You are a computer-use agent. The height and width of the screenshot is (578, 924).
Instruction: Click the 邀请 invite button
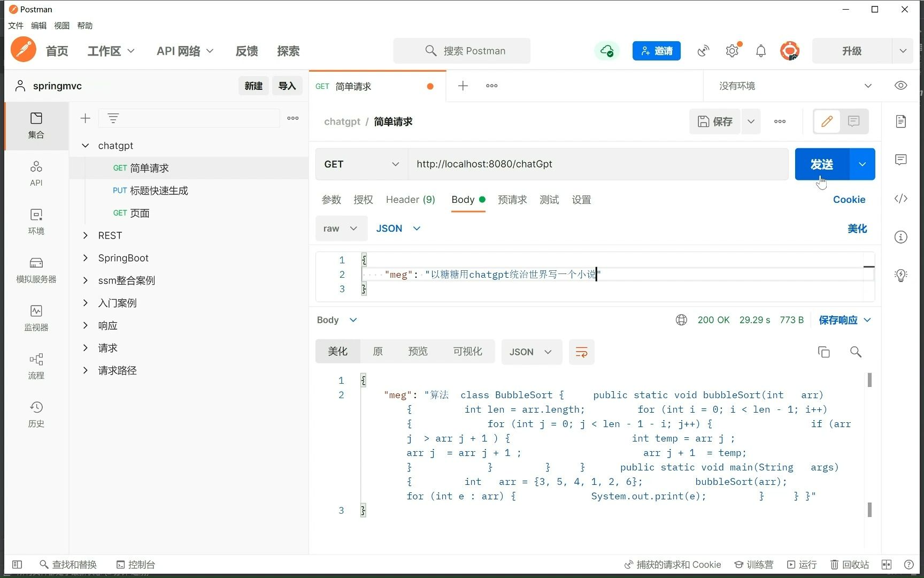[657, 51]
